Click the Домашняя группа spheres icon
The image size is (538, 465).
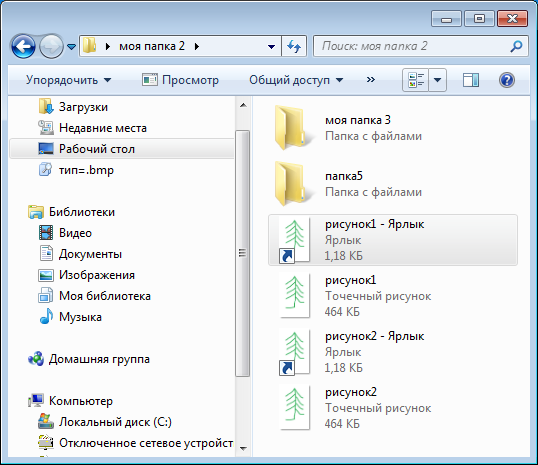point(36,359)
